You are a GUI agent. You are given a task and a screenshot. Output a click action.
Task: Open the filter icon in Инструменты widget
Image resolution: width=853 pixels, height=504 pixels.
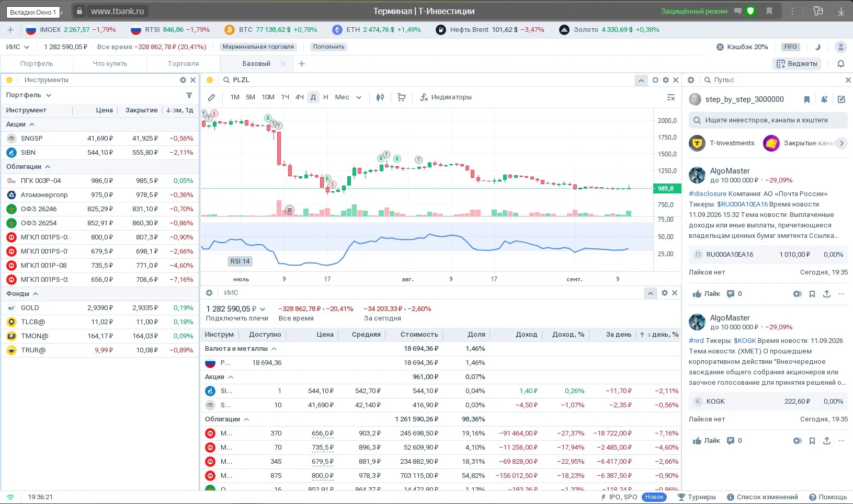coord(189,95)
